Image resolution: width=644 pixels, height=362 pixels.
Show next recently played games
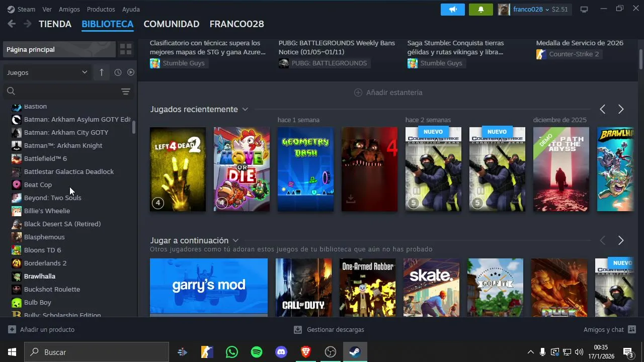tap(621, 109)
